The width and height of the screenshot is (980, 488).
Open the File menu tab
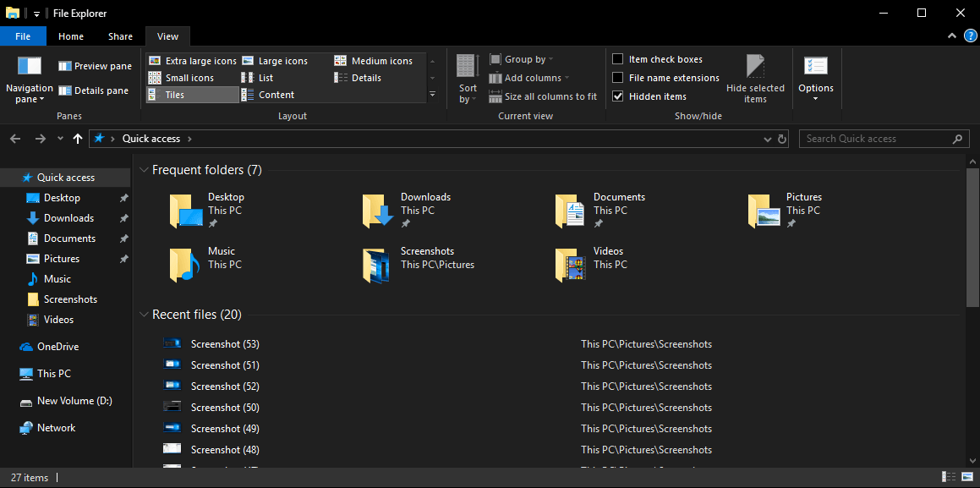[23, 36]
